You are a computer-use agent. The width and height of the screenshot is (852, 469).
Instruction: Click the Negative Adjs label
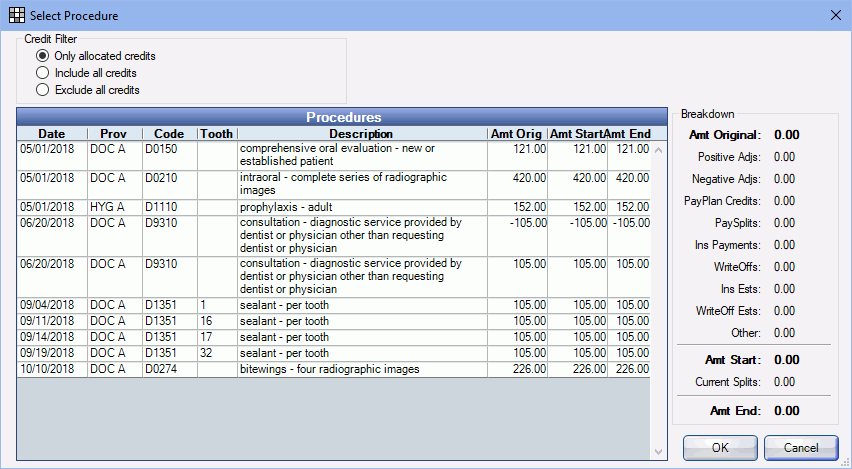[x=726, y=179]
